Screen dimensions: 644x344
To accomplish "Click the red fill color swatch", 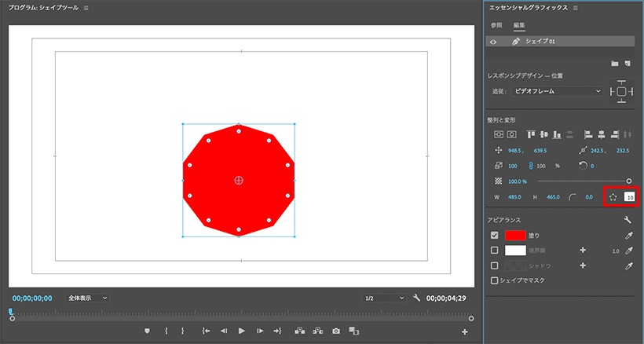I will point(515,235).
